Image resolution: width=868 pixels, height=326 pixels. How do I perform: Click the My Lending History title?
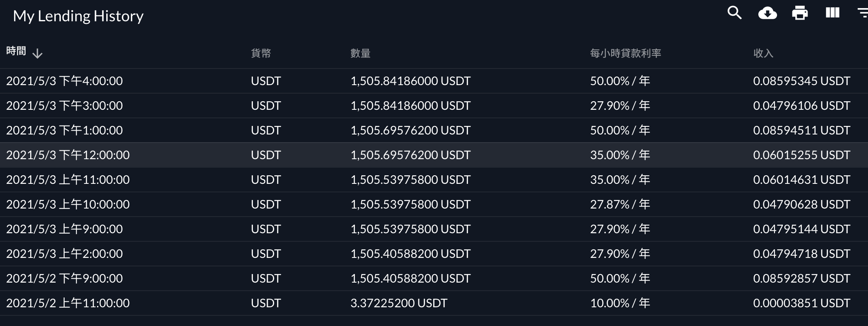point(78,16)
